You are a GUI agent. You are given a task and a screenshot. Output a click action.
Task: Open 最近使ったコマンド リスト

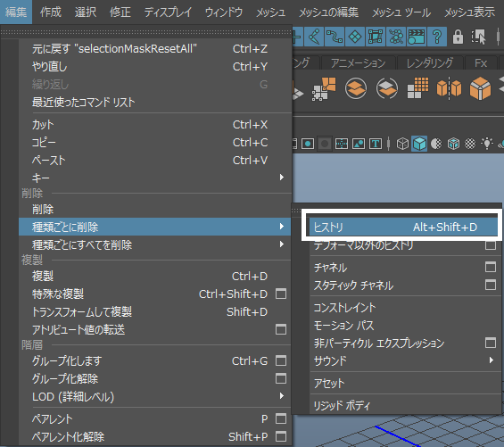(x=155, y=103)
